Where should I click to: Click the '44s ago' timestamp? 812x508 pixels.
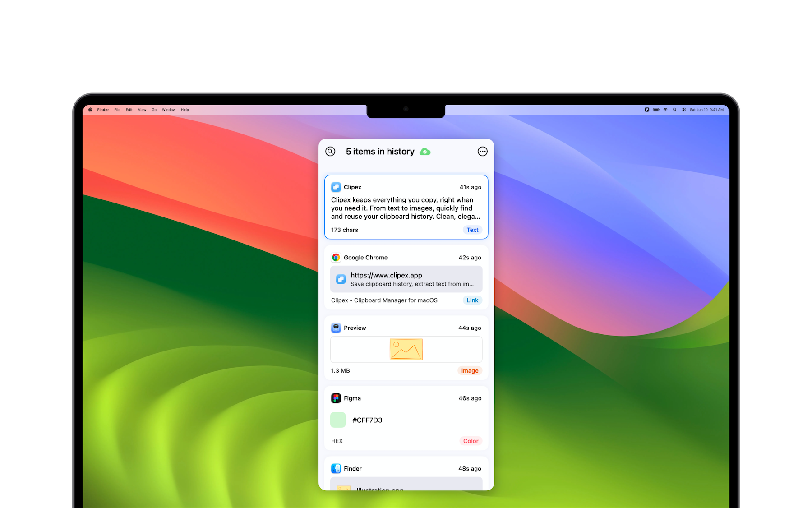point(470,328)
